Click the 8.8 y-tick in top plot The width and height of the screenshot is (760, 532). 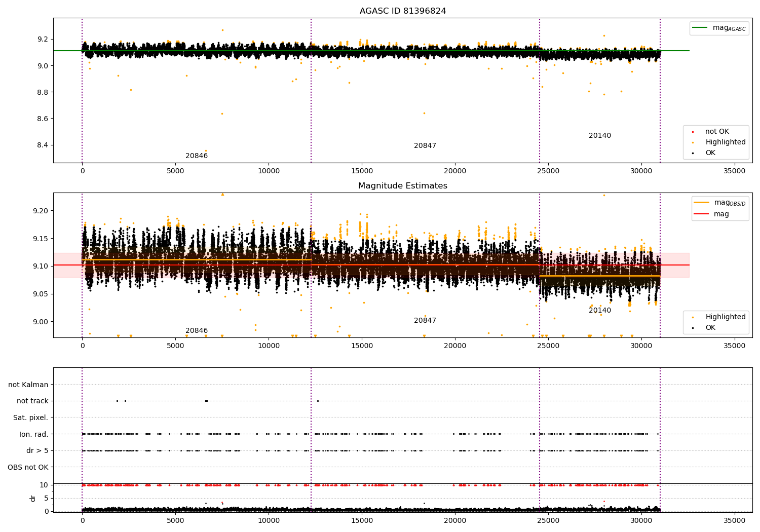pos(43,92)
